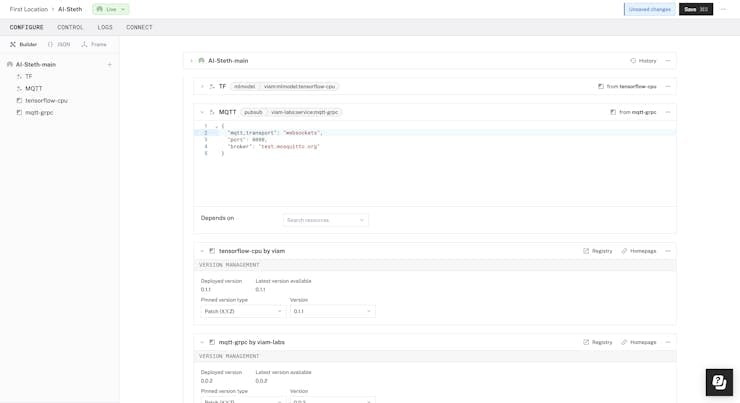The image size is (740, 403).
Task: Open the top-right page overflow menu
Action: pyautogui.click(x=723, y=9)
